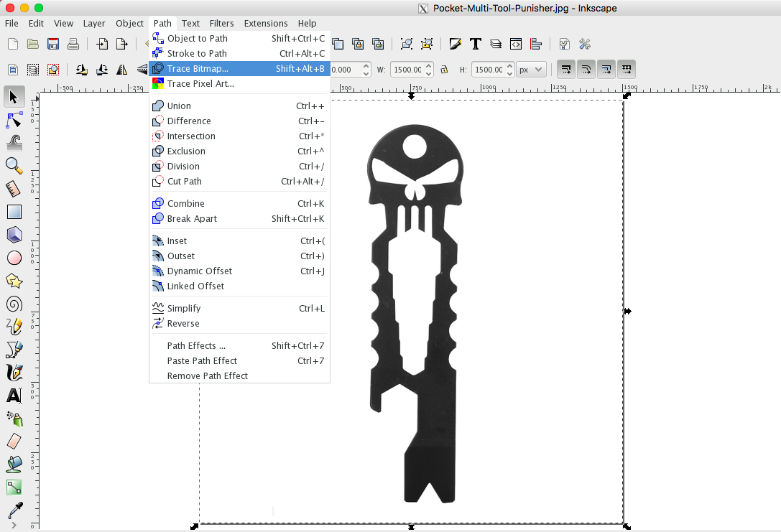Open the Extensions menu
781x532 pixels.
pyautogui.click(x=265, y=24)
